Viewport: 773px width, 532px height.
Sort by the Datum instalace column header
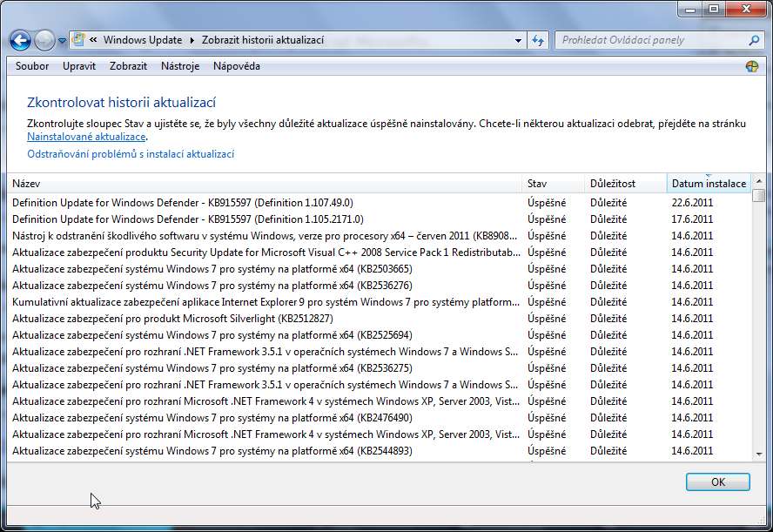(x=709, y=184)
